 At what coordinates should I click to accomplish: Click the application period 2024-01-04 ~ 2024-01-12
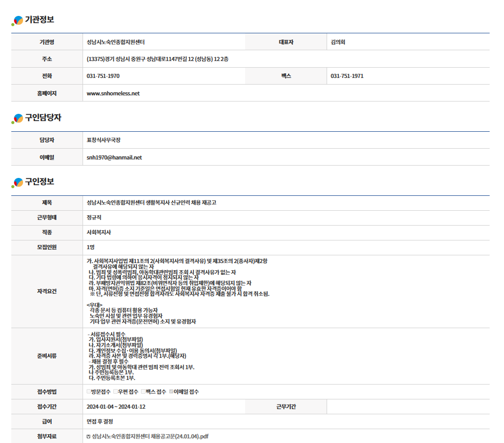(x=116, y=407)
